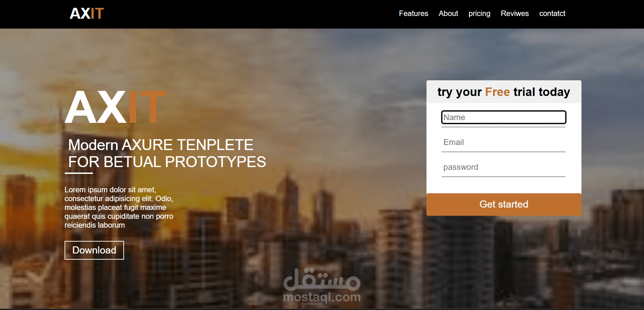Click the Get started button

(504, 204)
